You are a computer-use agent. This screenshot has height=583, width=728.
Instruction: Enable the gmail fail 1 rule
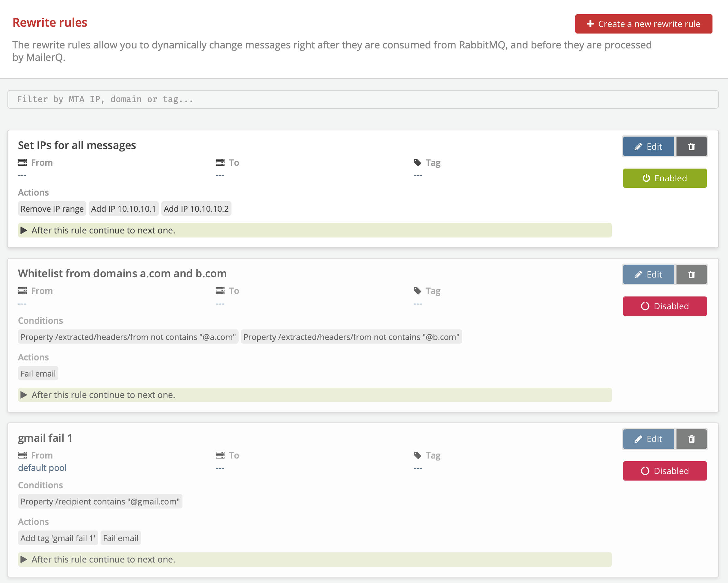coord(664,471)
